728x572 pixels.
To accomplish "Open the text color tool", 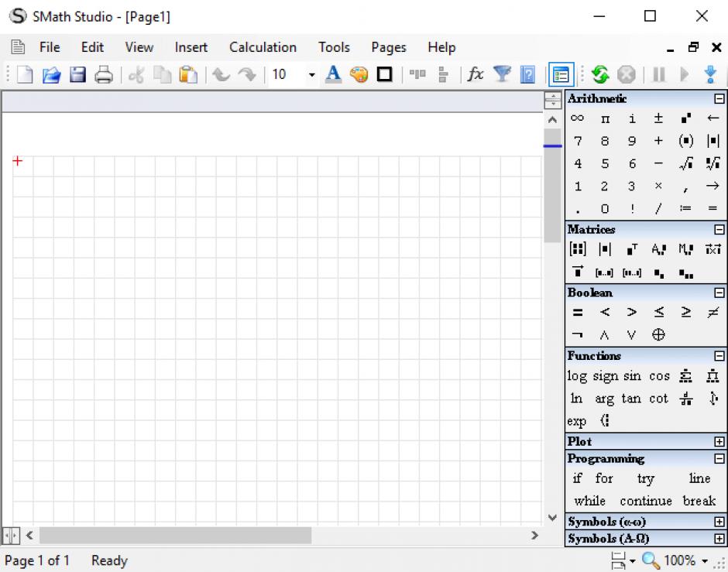I will 333,75.
